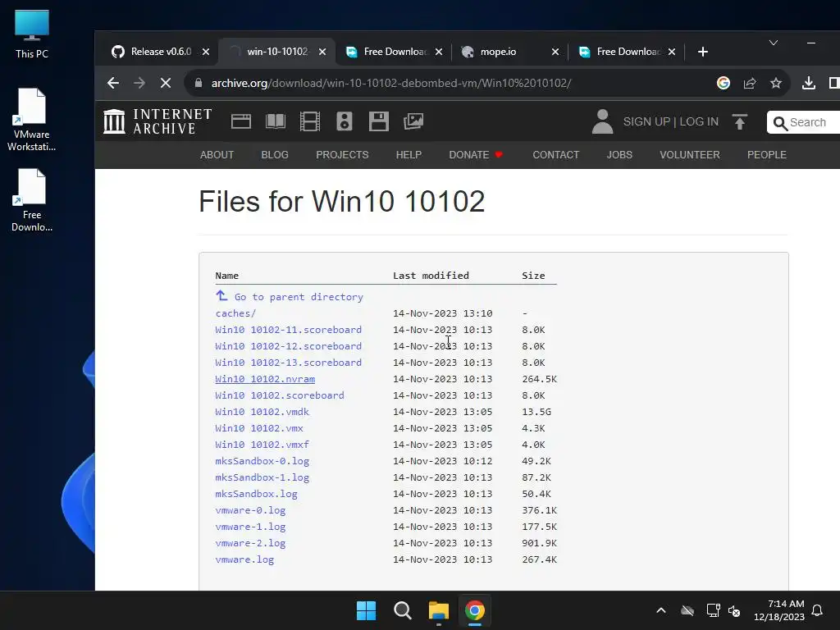Screen dimensions: 840x630
Task: Open the Windows Start menu
Action: point(367,610)
